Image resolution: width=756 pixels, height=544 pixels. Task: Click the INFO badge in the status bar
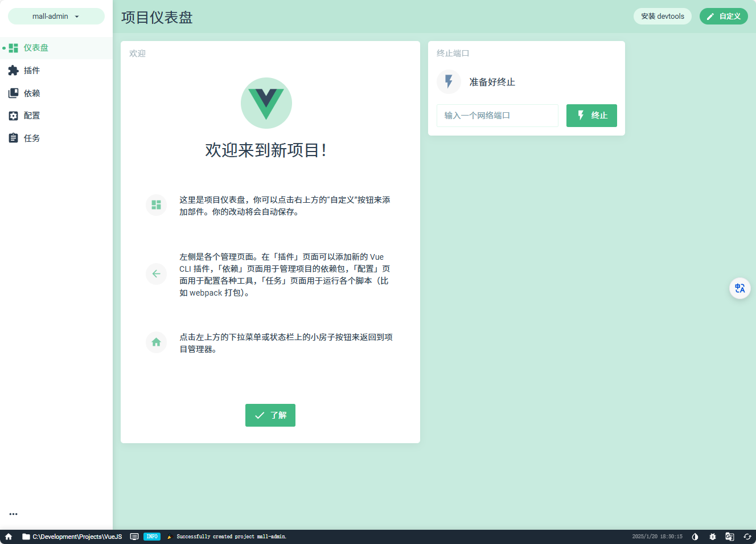pyautogui.click(x=152, y=537)
